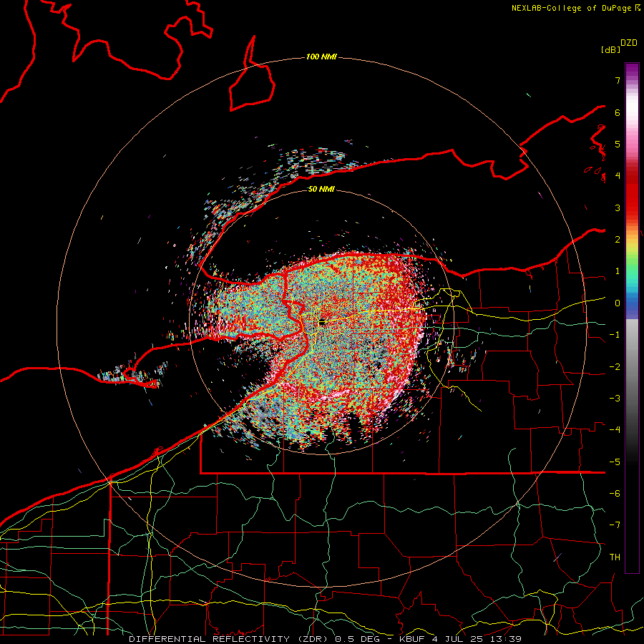Click the 5 dB legend tick label
Image resolution: width=644 pixels, height=644 pixels.
point(618,144)
